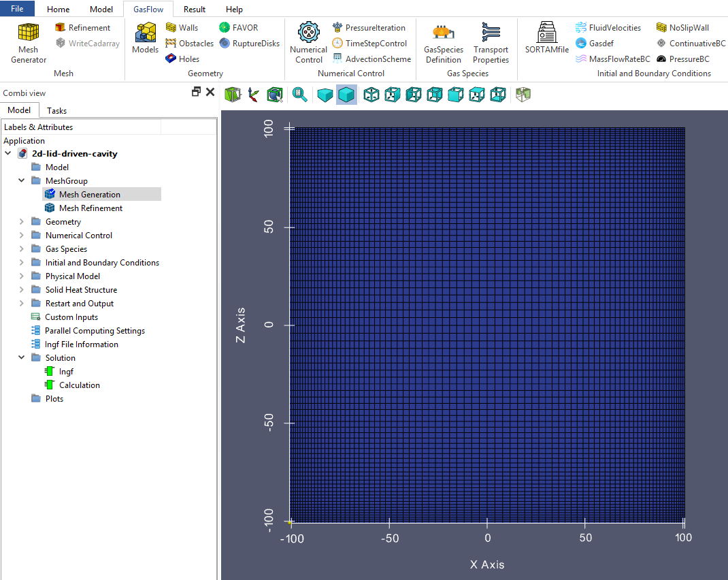The height and width of the screenshot is (580, 728).
Task: Click the Refinement button in Mesh group
Action: coord(82,28)
